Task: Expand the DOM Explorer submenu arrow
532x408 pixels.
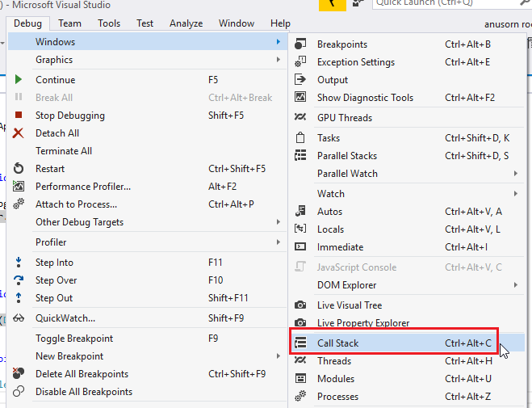Action: coord(516,284)
